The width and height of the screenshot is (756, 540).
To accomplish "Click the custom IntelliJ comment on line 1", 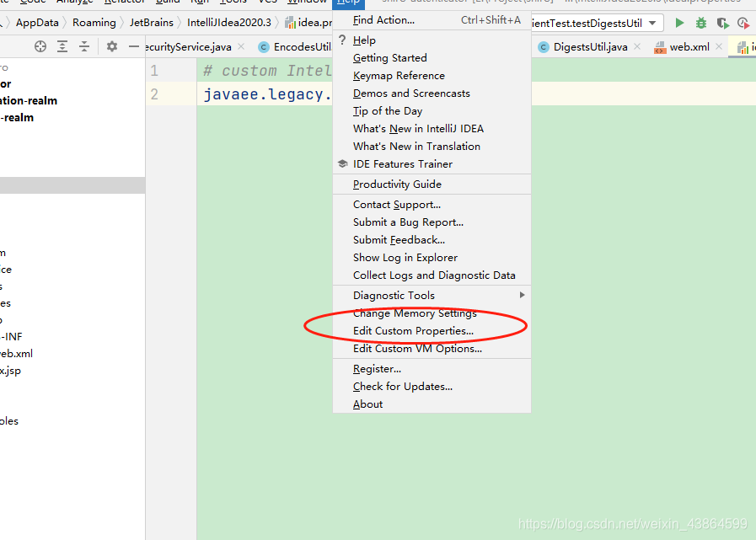I will 267,71.
